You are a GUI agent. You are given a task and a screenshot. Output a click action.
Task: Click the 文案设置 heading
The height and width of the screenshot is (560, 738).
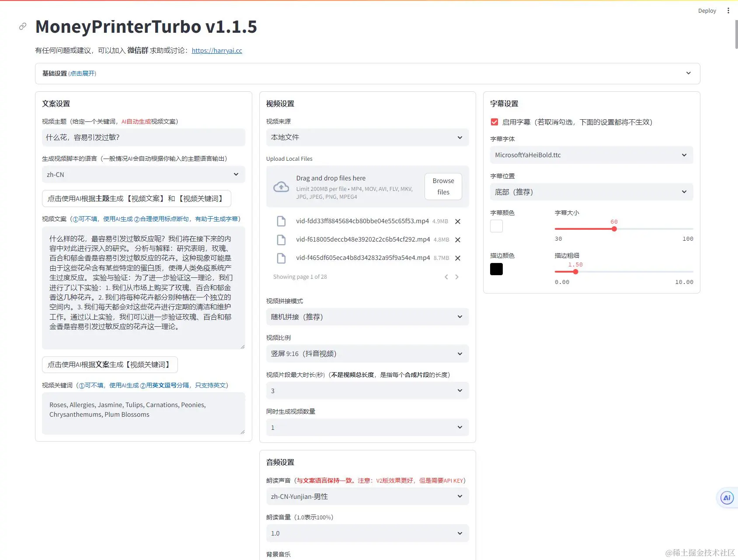(x=56, y=104)
